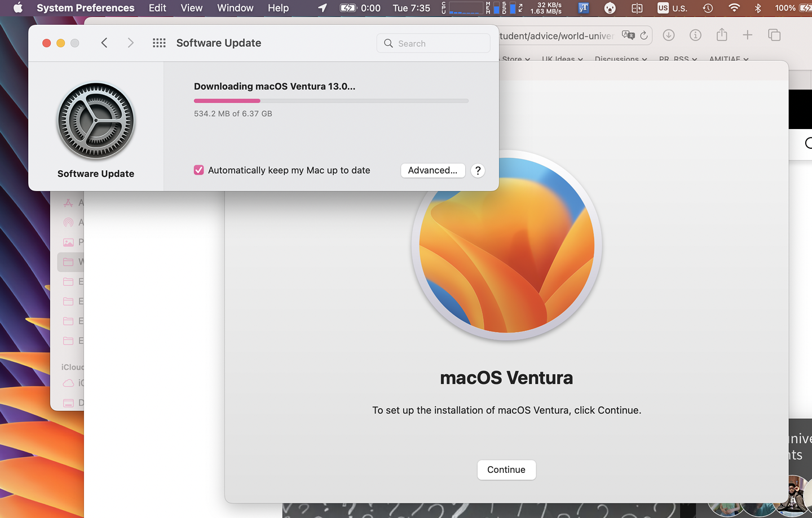Expand the PR. RSS bookmarks dropdown
This screenshot has height=518, width=812.
tap(678, 59)
